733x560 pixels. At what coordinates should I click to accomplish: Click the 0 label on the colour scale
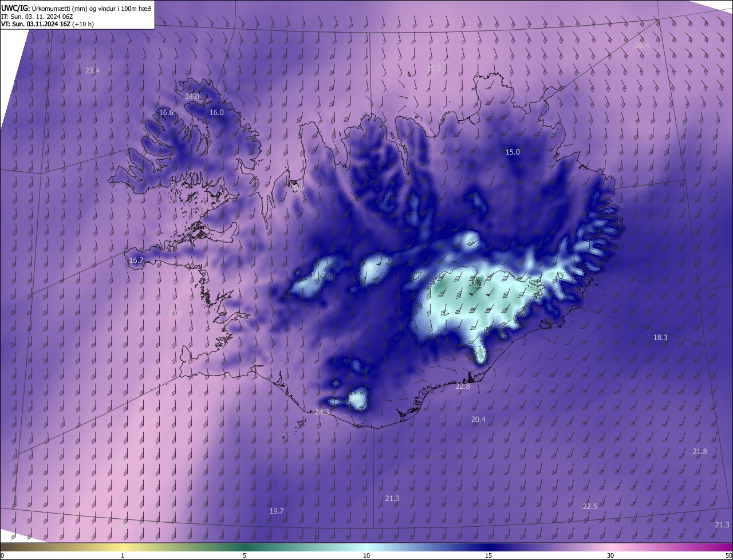pos(2,555)
